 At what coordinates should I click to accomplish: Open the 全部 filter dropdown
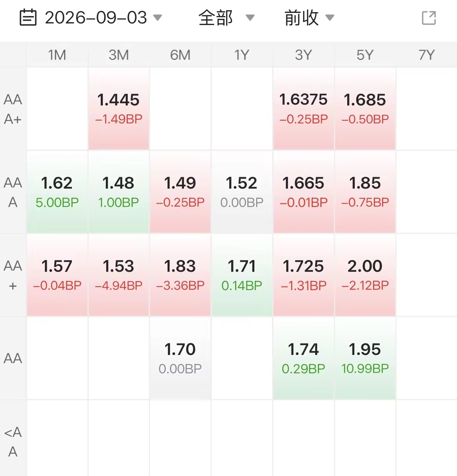(226, 18)
